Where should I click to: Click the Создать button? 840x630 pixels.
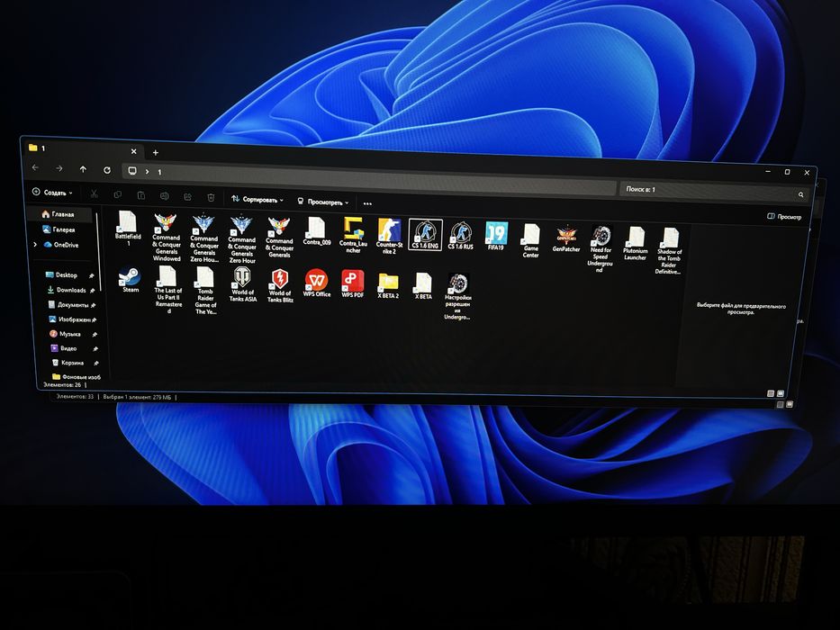point(52,193)
